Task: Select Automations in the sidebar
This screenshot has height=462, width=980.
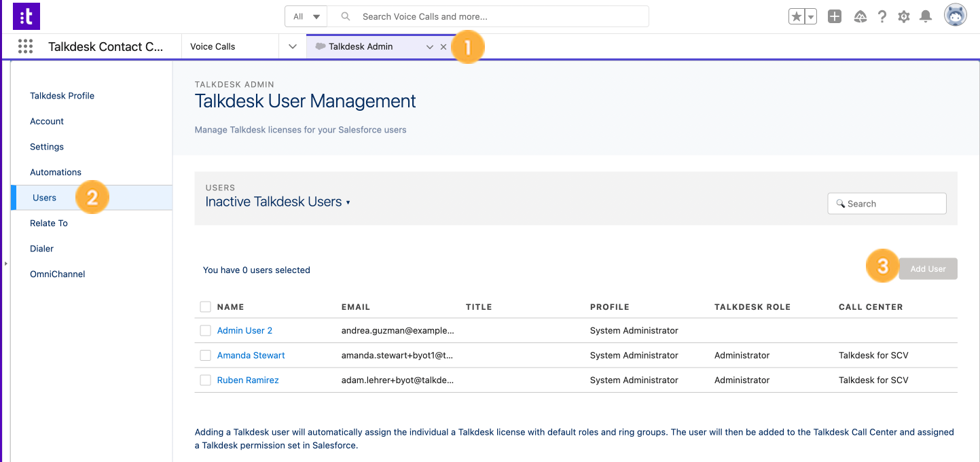Action: click(x=56, y=172)
